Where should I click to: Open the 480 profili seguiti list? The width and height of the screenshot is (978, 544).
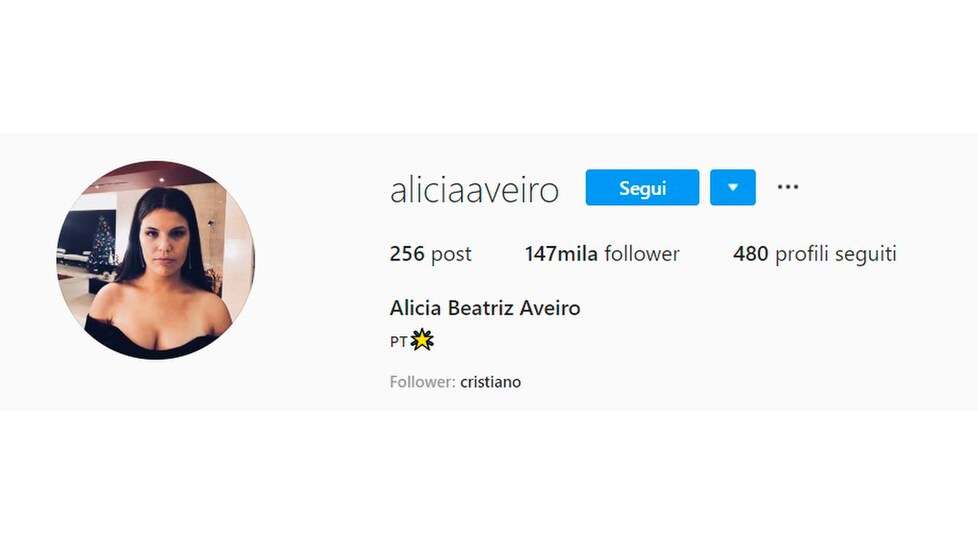point(815,254)
